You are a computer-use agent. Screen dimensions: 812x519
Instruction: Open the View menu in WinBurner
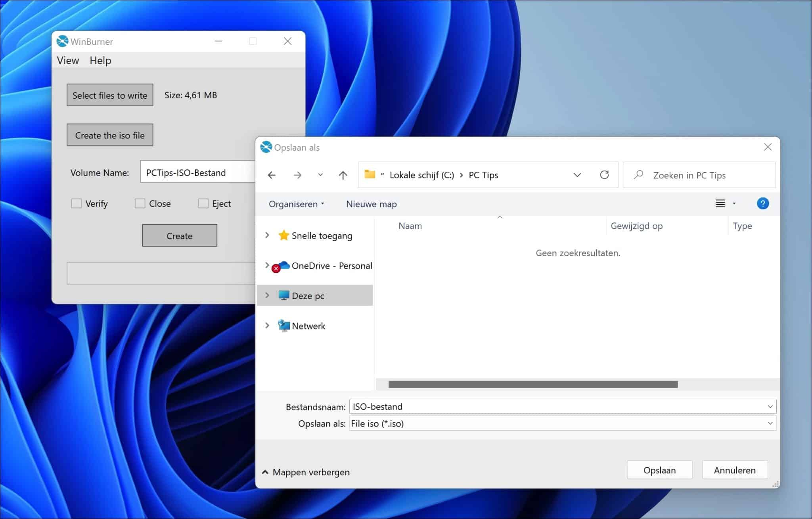[68, 60]
